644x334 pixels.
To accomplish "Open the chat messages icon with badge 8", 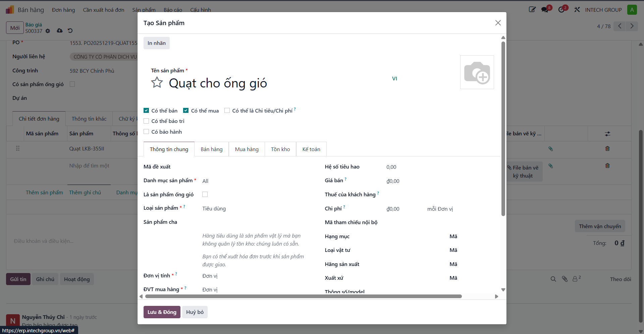I will pos(545,9).
